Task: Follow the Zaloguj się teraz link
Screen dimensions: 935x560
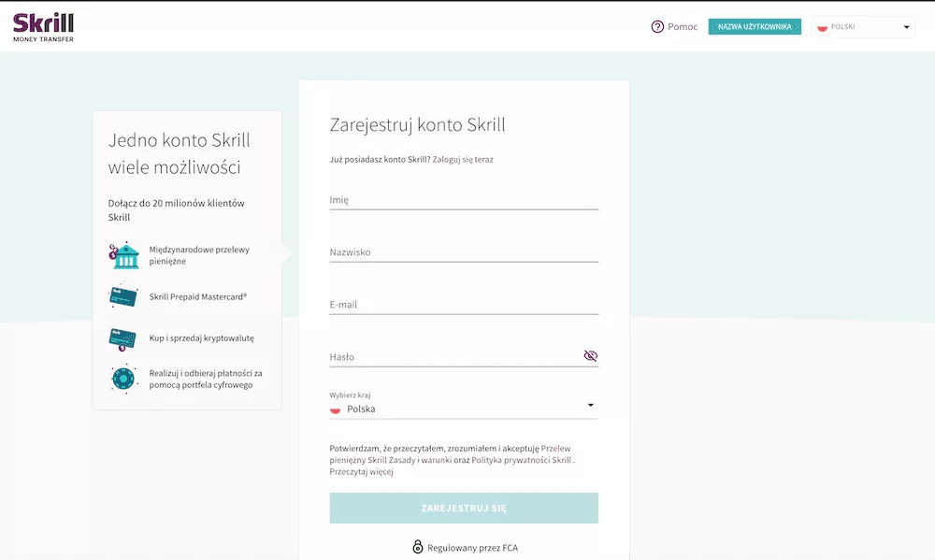Action: click(x=463, y=160)
